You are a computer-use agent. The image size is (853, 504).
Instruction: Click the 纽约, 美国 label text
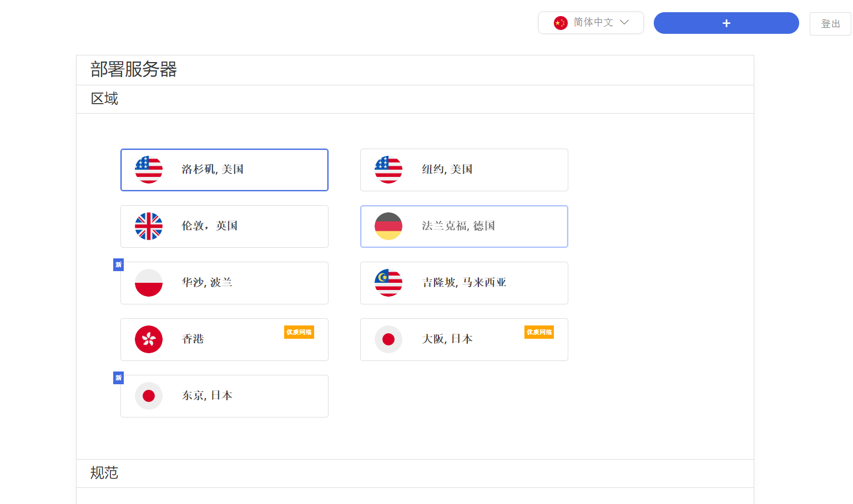pyautogui.click(x=447, y=170)
